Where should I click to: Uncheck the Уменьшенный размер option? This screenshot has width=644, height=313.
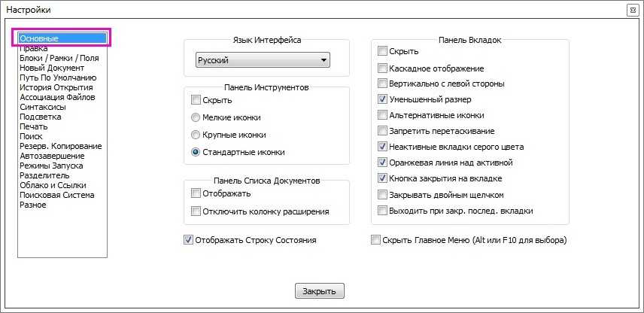[383, 99]
